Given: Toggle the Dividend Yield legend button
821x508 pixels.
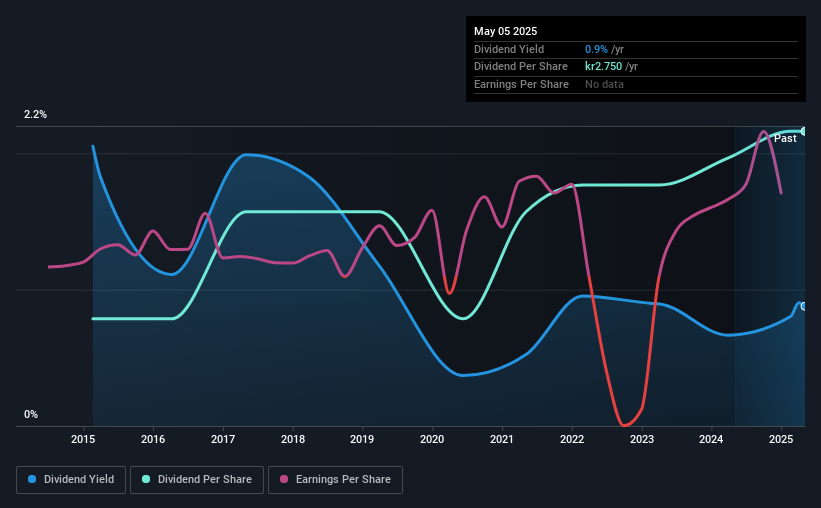Looking at the screenshot, I should coord(71,480).
